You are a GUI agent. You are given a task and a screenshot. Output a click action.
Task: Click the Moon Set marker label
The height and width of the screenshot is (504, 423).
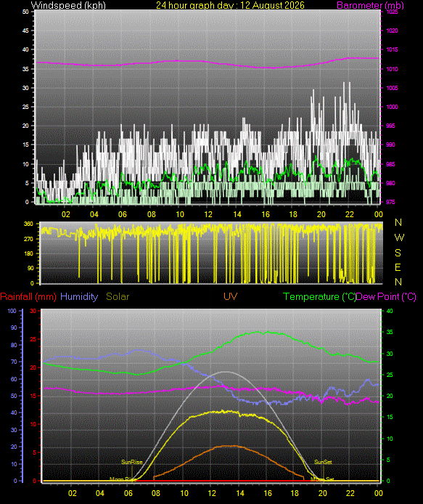tap(322, 479)
